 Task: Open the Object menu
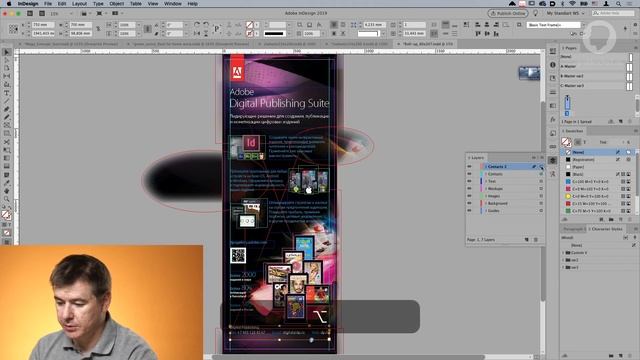click(116, 4)
